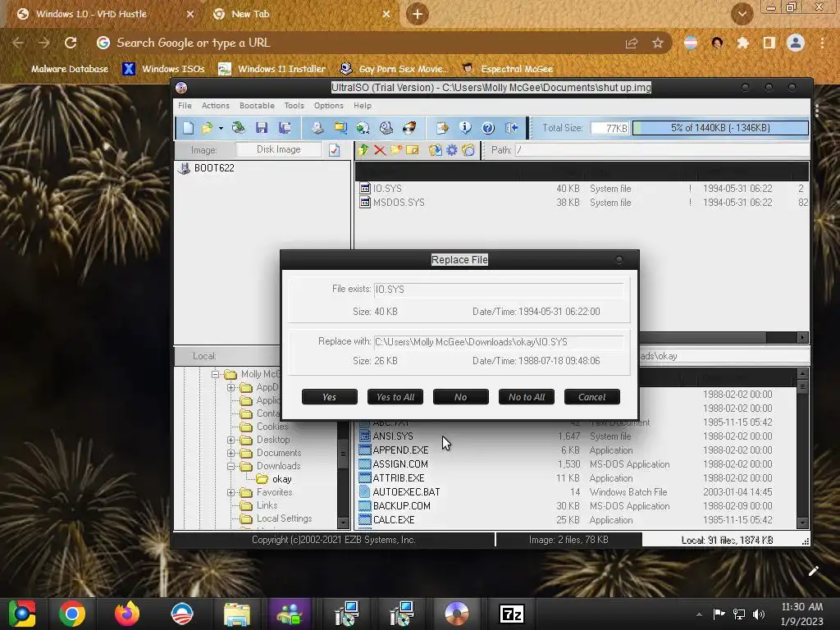Collapse the Downloads folder node

tap(231, 466)
